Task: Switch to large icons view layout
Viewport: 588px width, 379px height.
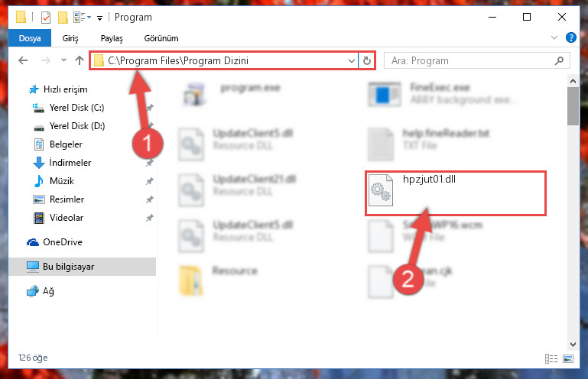Action: click(x=568, y=359)
